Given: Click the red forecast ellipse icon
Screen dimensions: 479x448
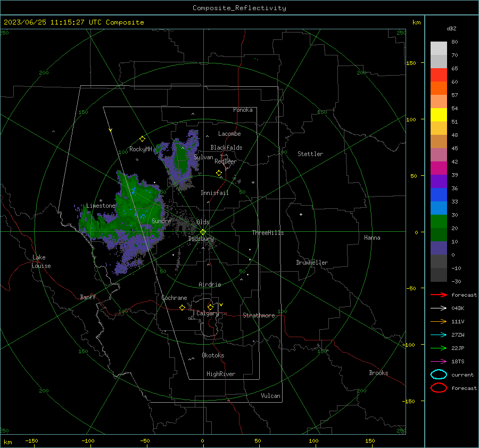Looking at the screenshot, I should click(x=439, y=388).
